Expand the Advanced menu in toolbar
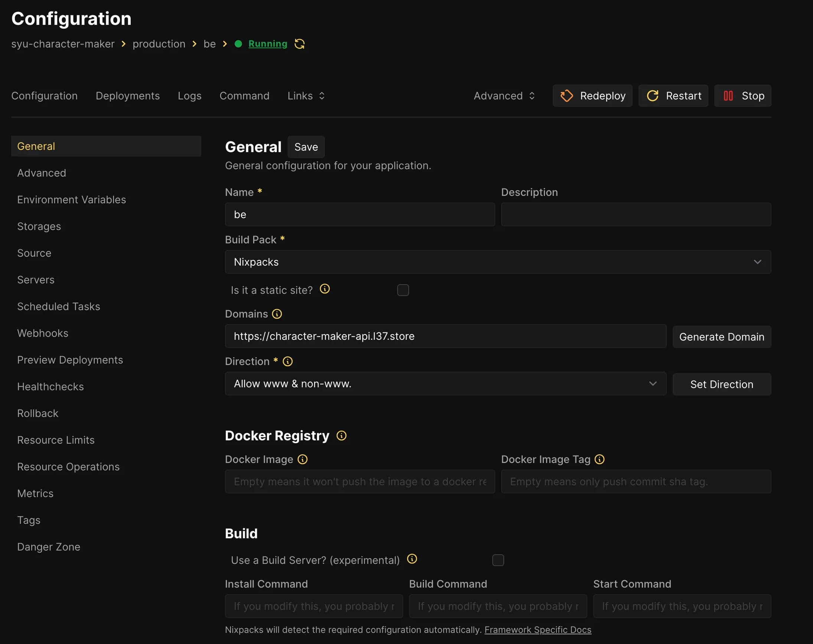The width and height of the screenshot is (813, 644). (504, 96)
